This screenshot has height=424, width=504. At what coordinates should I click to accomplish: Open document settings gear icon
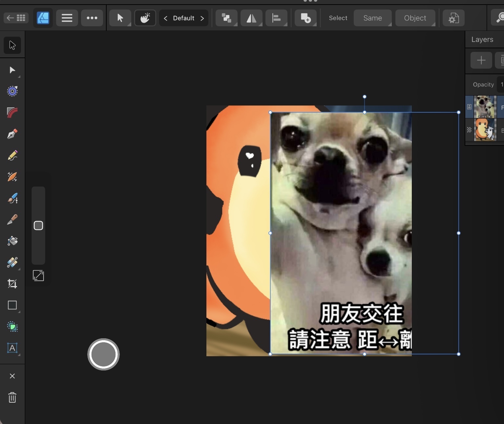(x=453, y=18)
